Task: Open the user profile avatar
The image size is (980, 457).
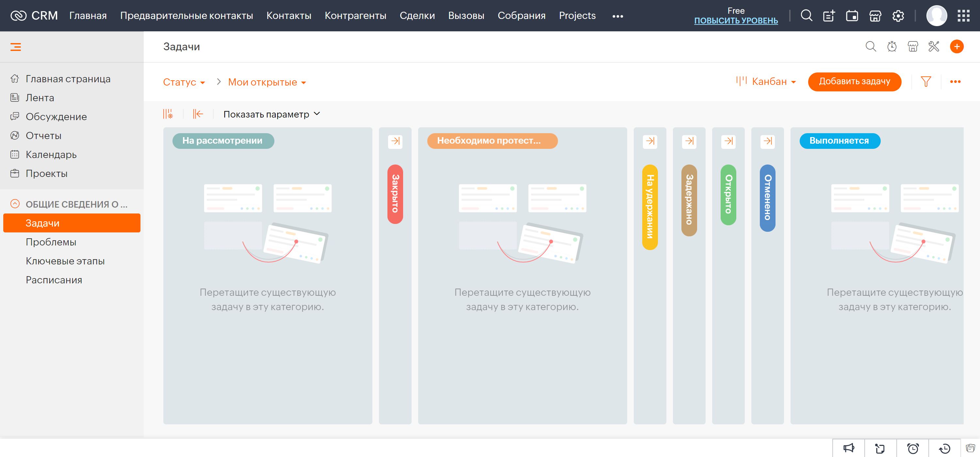Action: click(x=936, y=16)
